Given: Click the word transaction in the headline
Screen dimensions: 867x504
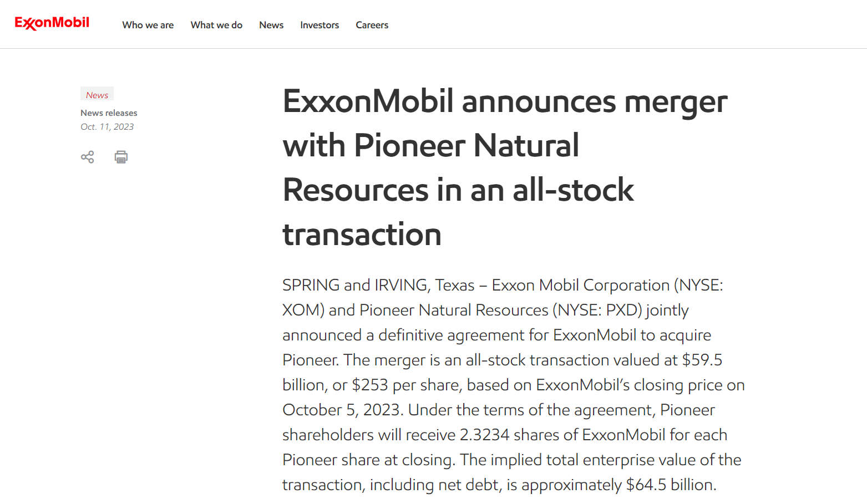Looking at the screenshot, I should pyautogui.click(x=362, y=234).
